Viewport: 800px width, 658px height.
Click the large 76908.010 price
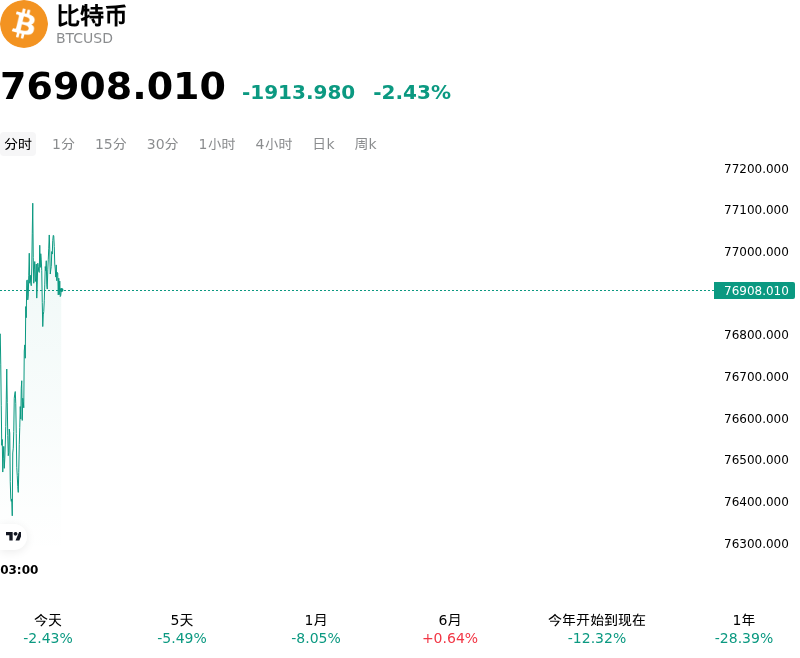pyautogui.click(x=113, y=86)
